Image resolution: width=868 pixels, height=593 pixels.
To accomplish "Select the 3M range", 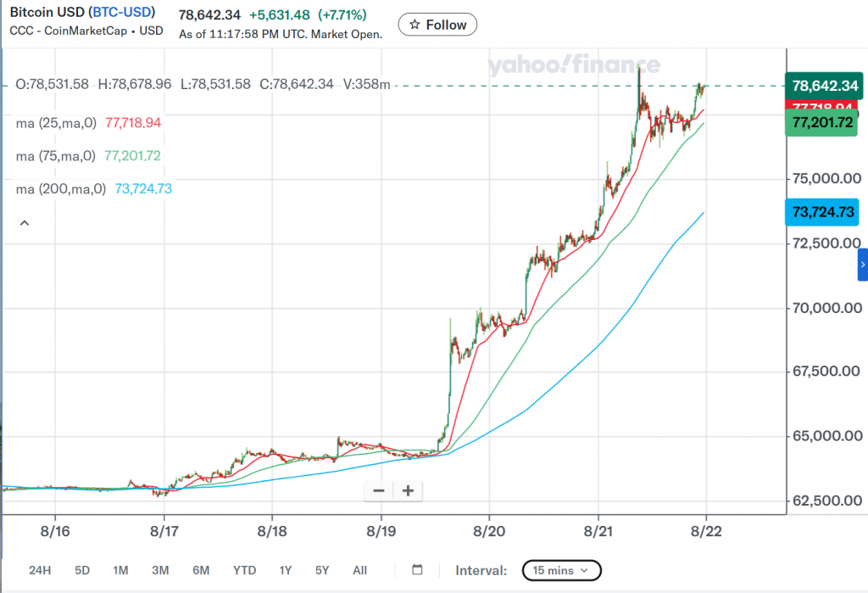I will tap(160, 570).
